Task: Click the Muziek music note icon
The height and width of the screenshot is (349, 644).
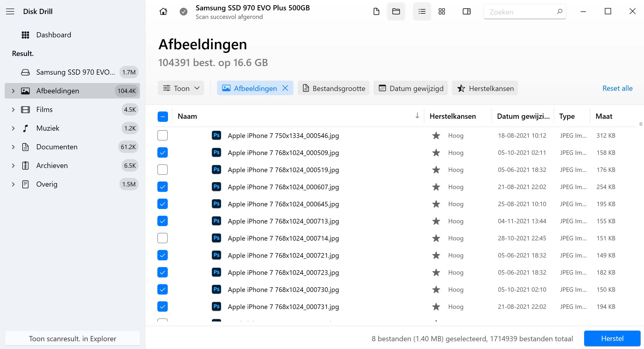Action: click(25, 128)
